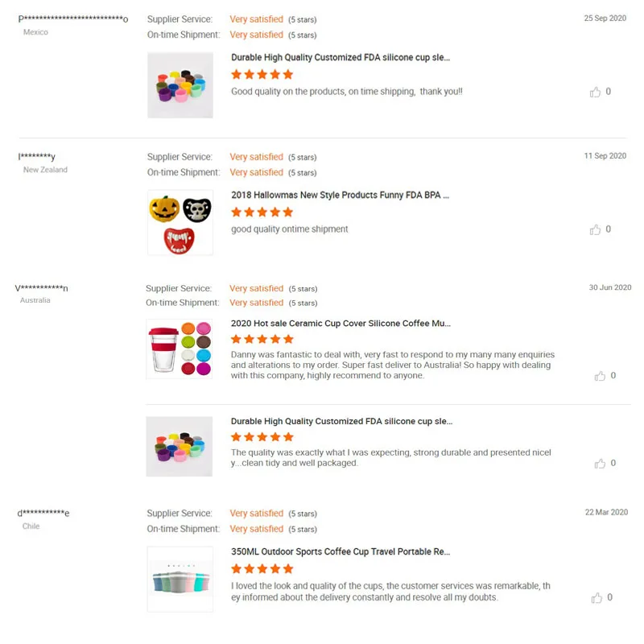The image size is (644, 644).
Task: View pastel travel coffee cups thumbnail
Action: pos(180,580)
